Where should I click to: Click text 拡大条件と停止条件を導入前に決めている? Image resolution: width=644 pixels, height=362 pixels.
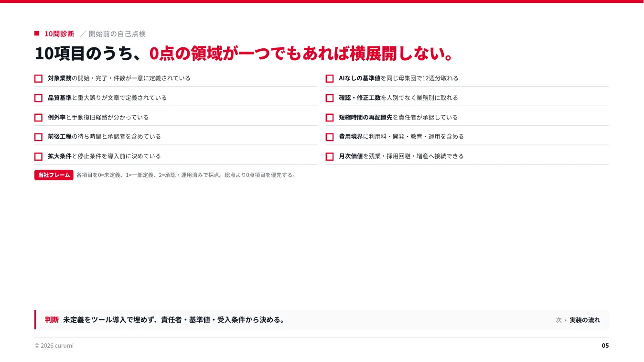(105, 156)
